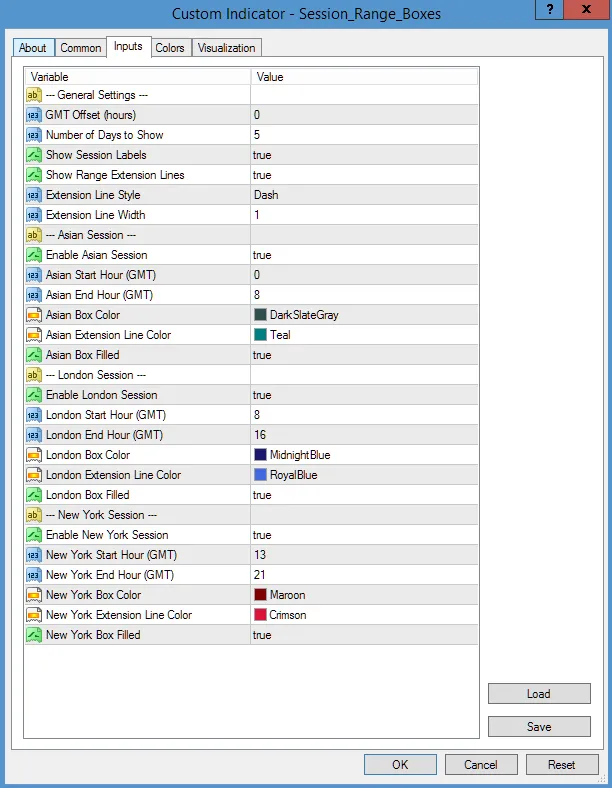Click the London End Hour value 16
This screenshot has width=612, height=788.
(x=364, y=435)
